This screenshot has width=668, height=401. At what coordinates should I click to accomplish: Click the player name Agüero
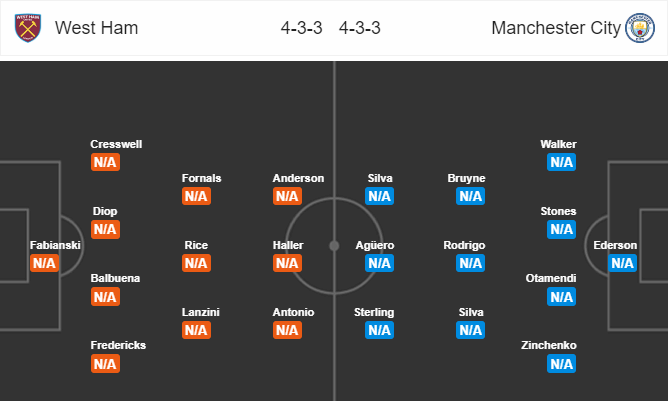point(379,245)
